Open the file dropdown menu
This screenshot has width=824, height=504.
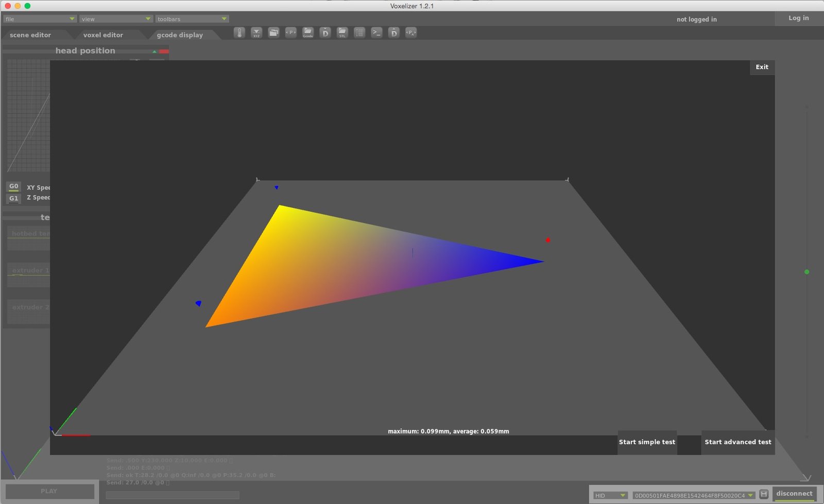coord(40,19)
